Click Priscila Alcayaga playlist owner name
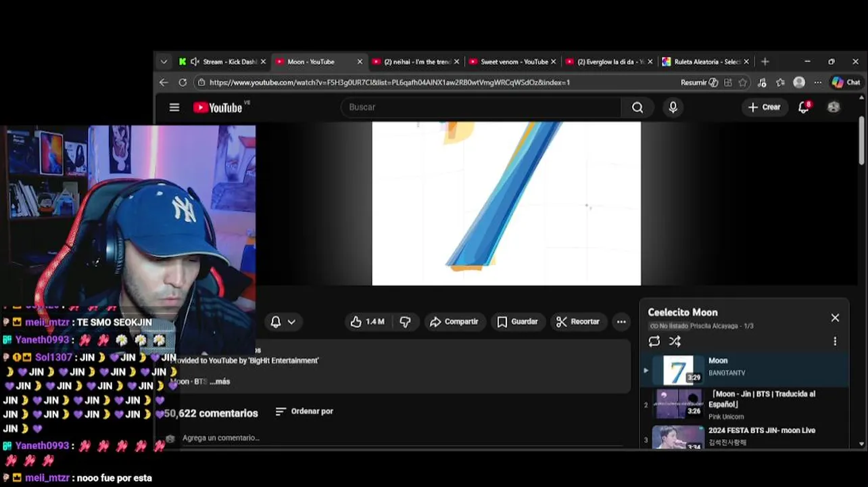 click(715, 326)
